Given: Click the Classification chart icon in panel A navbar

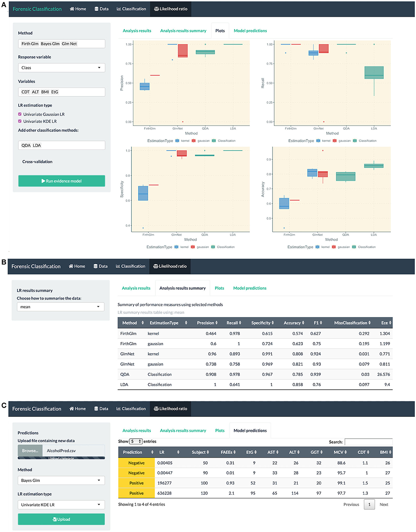Looking at the screenshot, I should pyautogui.click(x=119, y=9).
